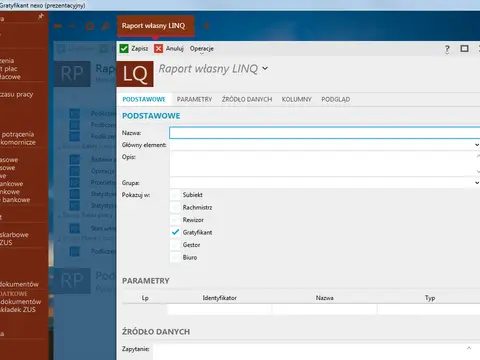Open the Operacje menu
This screenshot has width=480, height=360.
tap(202, 49)
